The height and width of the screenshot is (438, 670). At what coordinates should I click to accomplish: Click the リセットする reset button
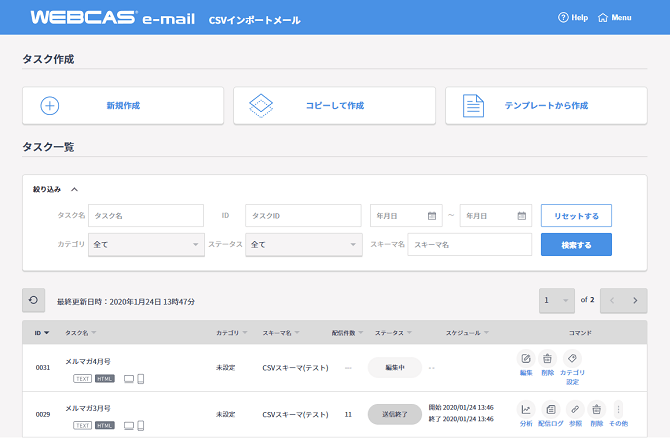pyautogui.click(x=576, y=216)
